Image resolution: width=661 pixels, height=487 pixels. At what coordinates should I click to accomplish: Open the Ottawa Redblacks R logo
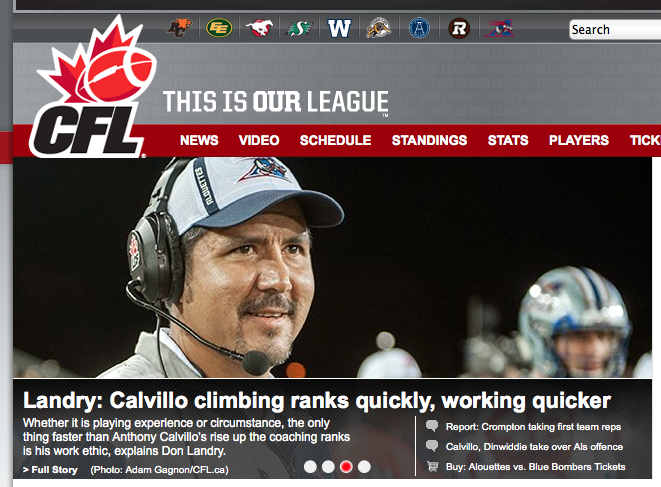[459, 28]
